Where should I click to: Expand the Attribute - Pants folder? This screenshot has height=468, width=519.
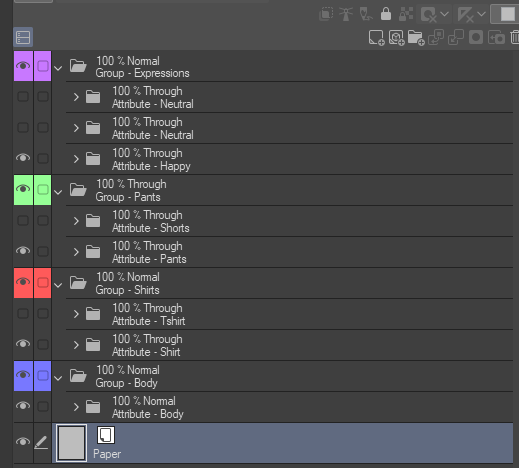coord(76,252)
